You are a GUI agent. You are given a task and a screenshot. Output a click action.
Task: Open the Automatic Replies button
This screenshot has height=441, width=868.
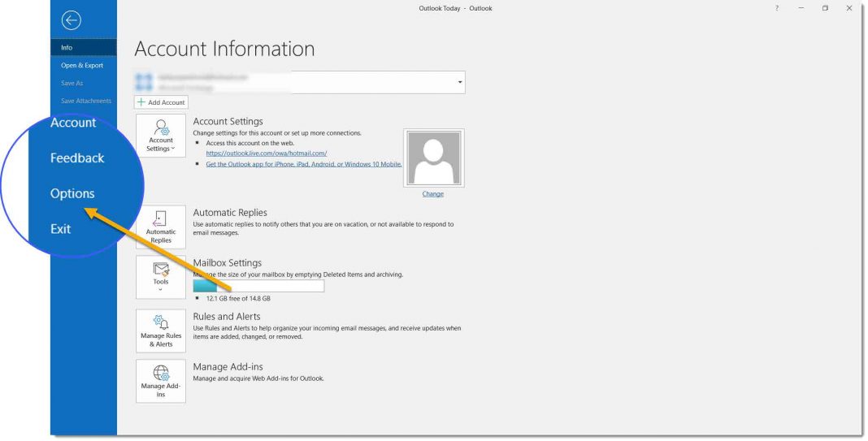(x=161, y=227)
